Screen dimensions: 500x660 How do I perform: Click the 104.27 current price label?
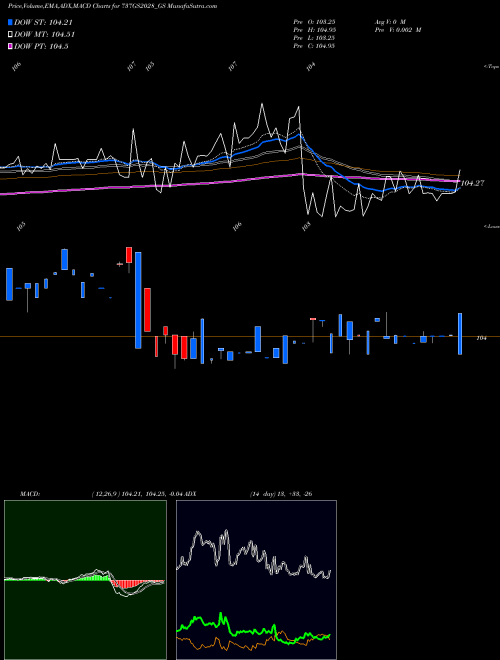coord(473,183)
